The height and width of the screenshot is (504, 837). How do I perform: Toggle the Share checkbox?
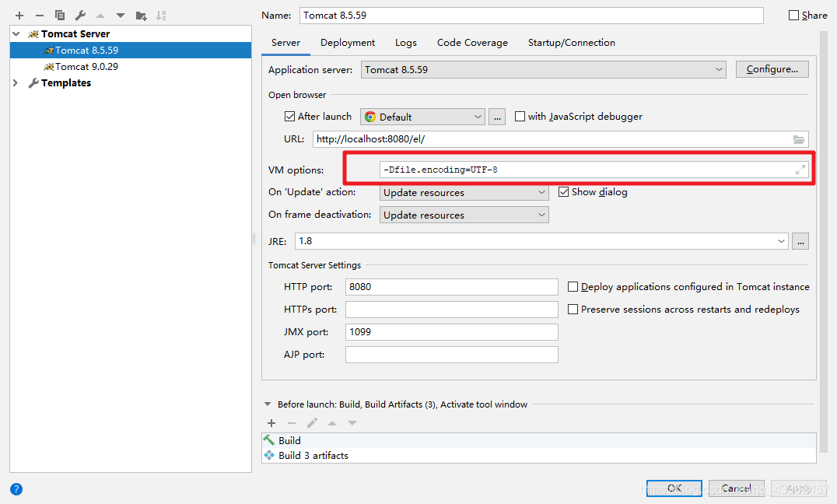[793, 16]
